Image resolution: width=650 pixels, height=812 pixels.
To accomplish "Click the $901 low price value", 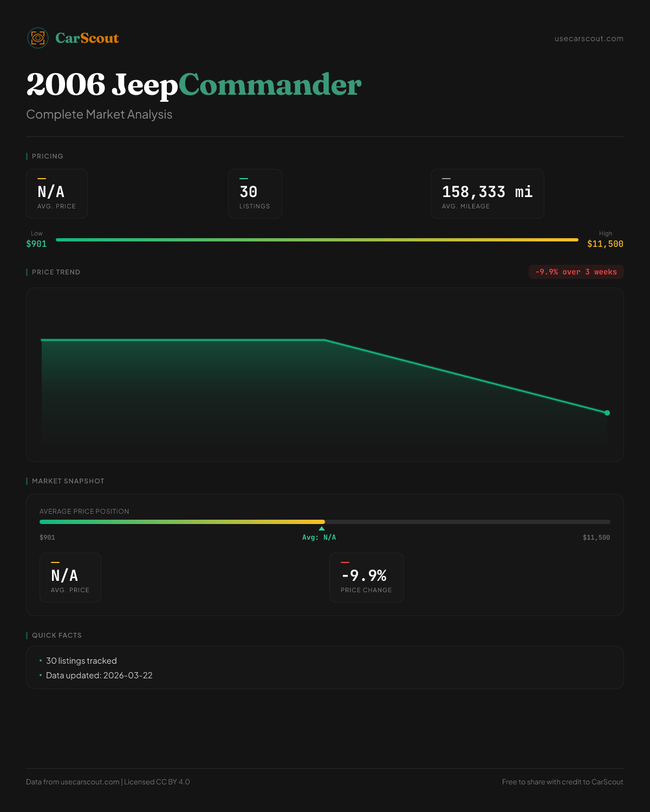I will coord(36,244).
